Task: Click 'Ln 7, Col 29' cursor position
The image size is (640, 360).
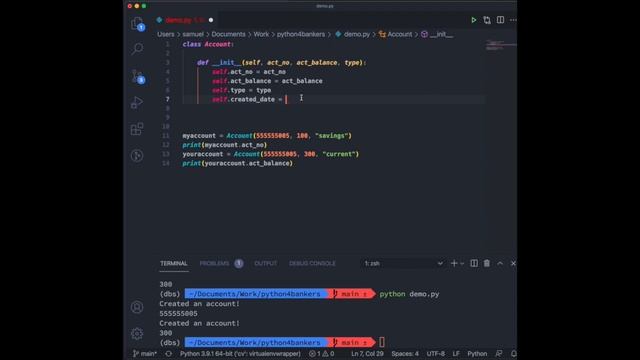Action: tap(367, 353)
